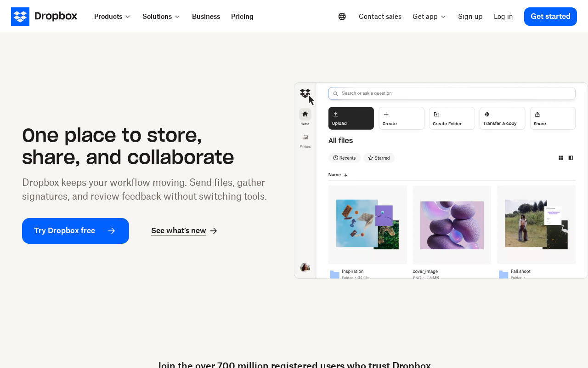Go to the Pricing page
588x368 pixels.
point(242,17)
